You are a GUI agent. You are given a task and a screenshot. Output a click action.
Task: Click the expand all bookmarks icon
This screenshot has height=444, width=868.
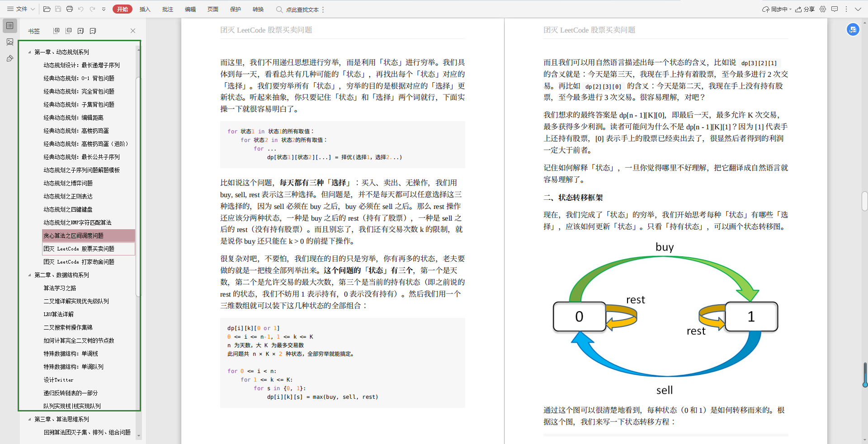(57, 31)
